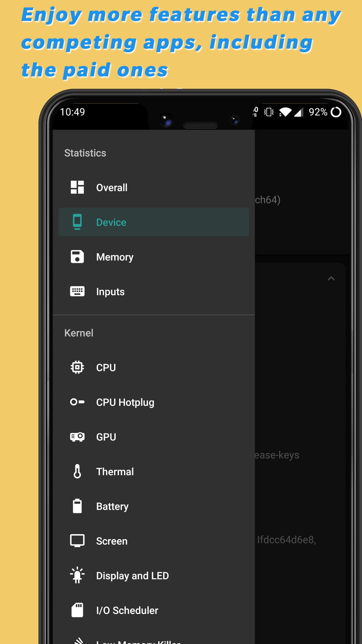Select the CPU Hotplug entry

(125, 402)
